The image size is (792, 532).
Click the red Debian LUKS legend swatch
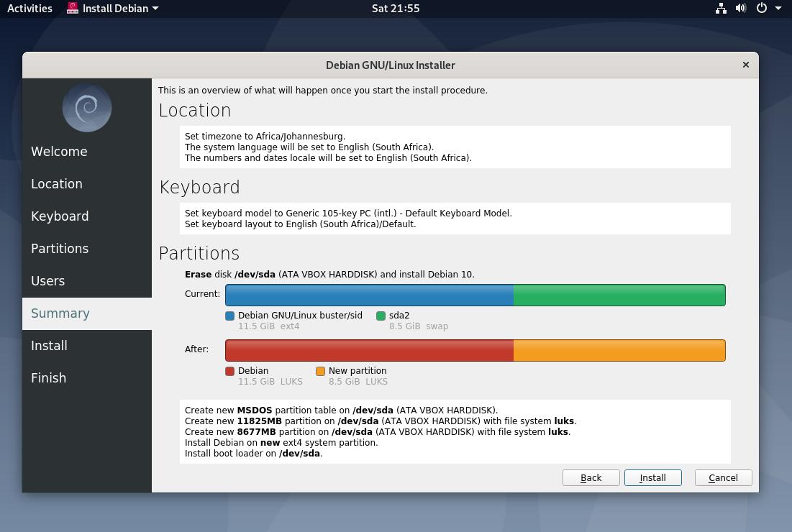pyautogui.click(x=230, y=371)
